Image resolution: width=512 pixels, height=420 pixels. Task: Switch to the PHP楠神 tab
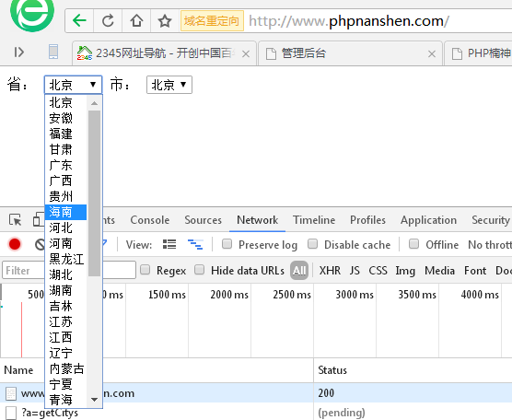478,52
